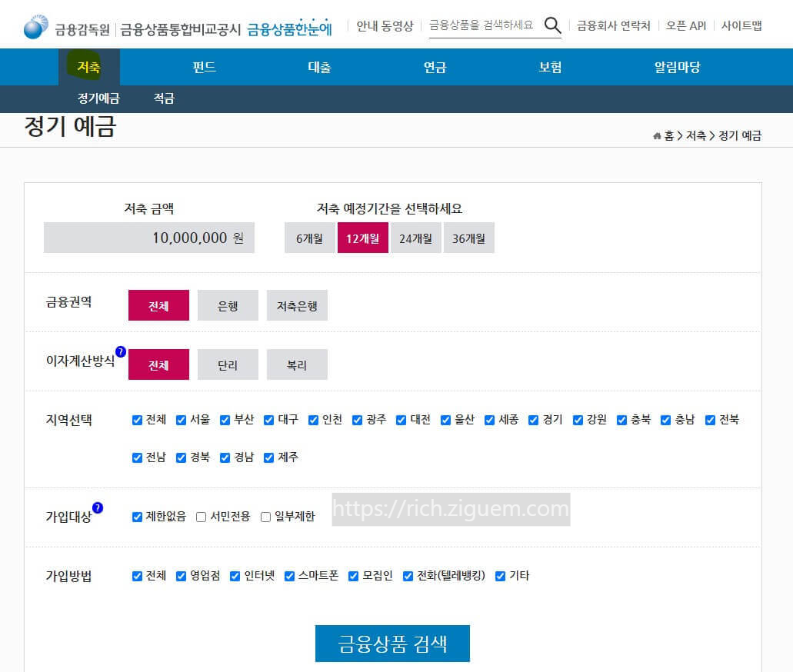Viewport: 793px width, 672px height.
Task: Select 저축은행 in the 금융권역 filter
Action: 297,305
